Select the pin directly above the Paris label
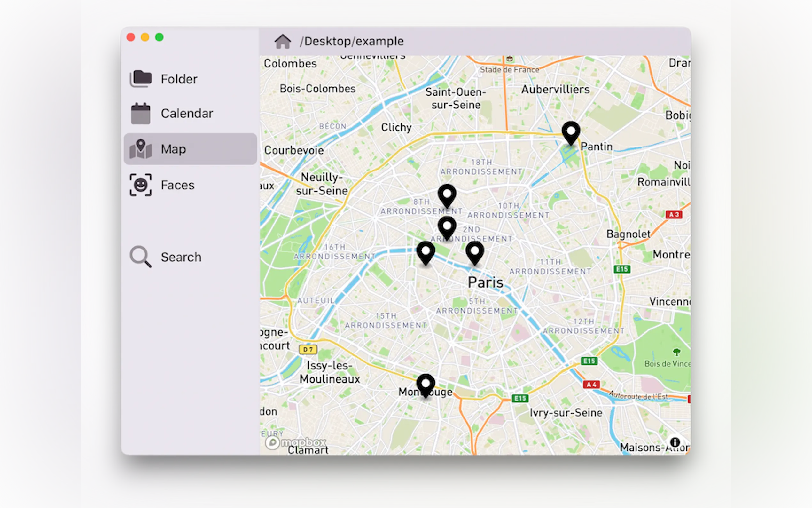 pos(475,253)
